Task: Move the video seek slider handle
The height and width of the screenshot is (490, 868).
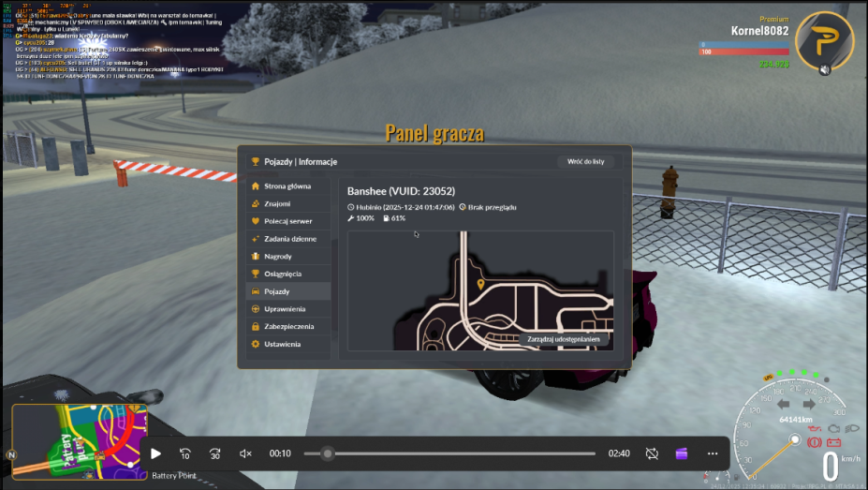Action: [328, 454]
